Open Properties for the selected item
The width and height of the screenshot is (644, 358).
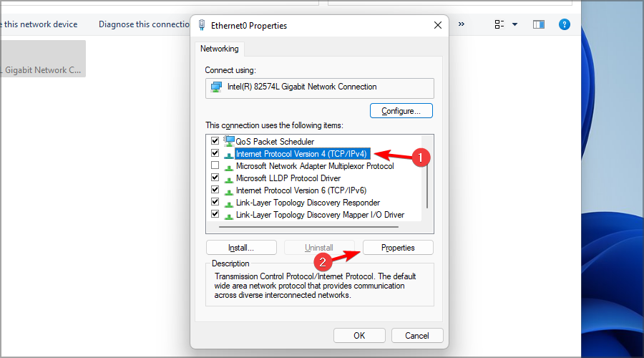pyautogui.click(x=398, y=248)
